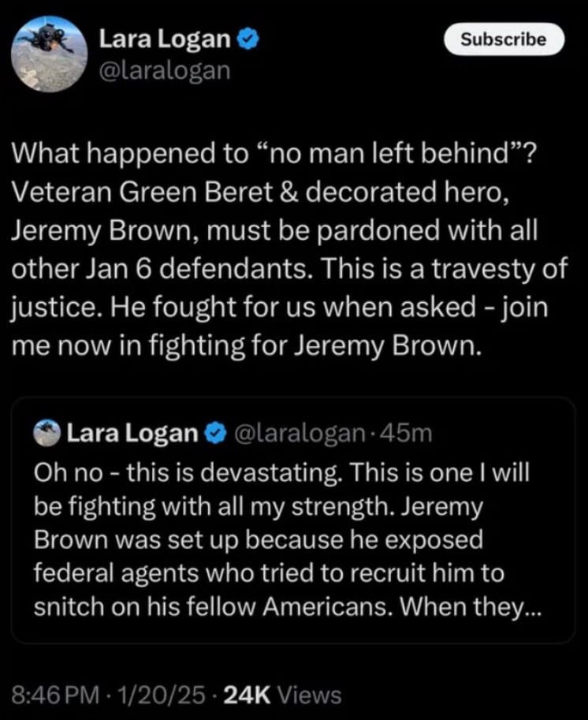Click Lara Logan's skydiving profile picture
Viewport: 588px width, 720px height.
click(x=50, y=54)
